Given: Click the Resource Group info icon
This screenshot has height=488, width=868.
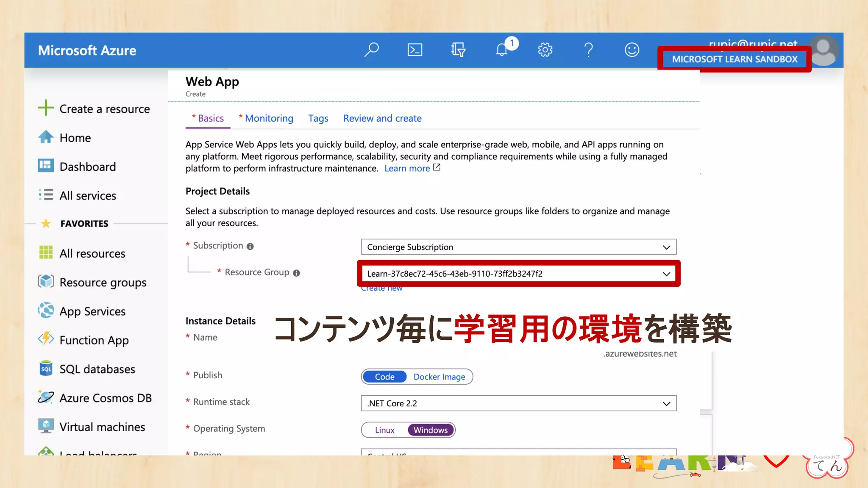Looking at the screenshot, I should 296,273.
